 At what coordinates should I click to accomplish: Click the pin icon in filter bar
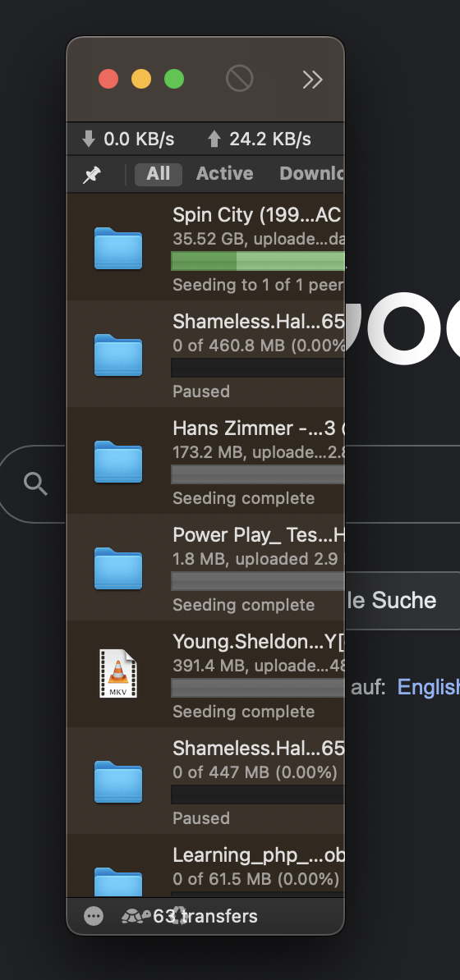(x=92, y=174)
